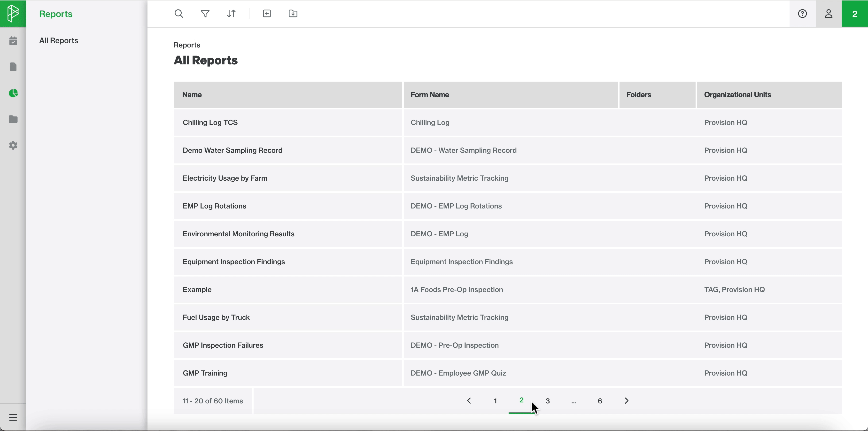Open the Demo Water Sampling Record report
868x431 pixels.
pos(232,151)
